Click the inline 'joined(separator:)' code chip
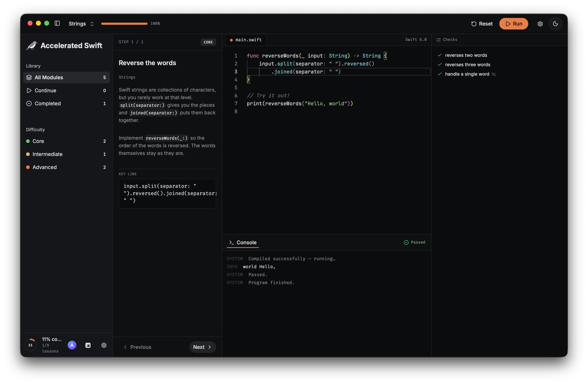The image size is (588, 384). coord(154,113)
